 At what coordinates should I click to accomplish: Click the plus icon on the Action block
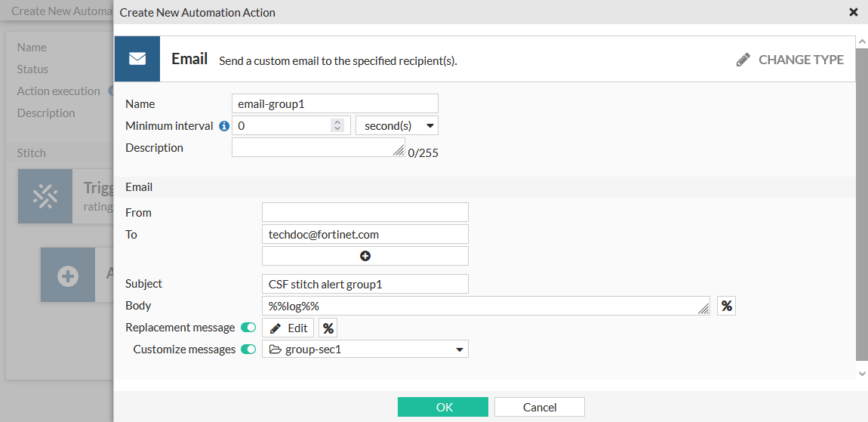(68, 276)
